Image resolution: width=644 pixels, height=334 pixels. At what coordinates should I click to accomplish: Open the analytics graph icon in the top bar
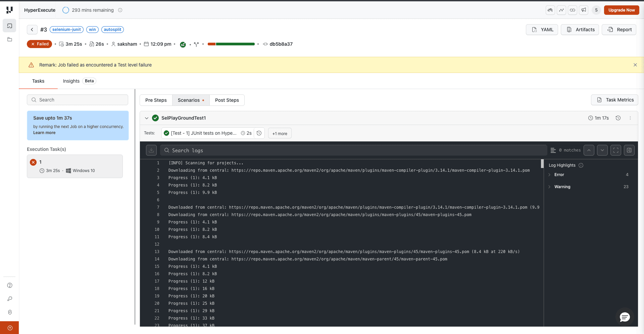561,10
